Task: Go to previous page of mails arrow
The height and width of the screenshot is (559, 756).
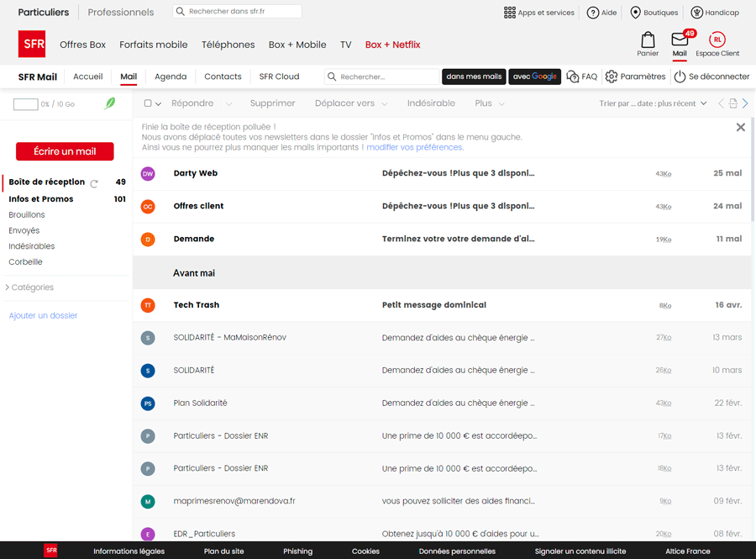Action: pos(721,103)
